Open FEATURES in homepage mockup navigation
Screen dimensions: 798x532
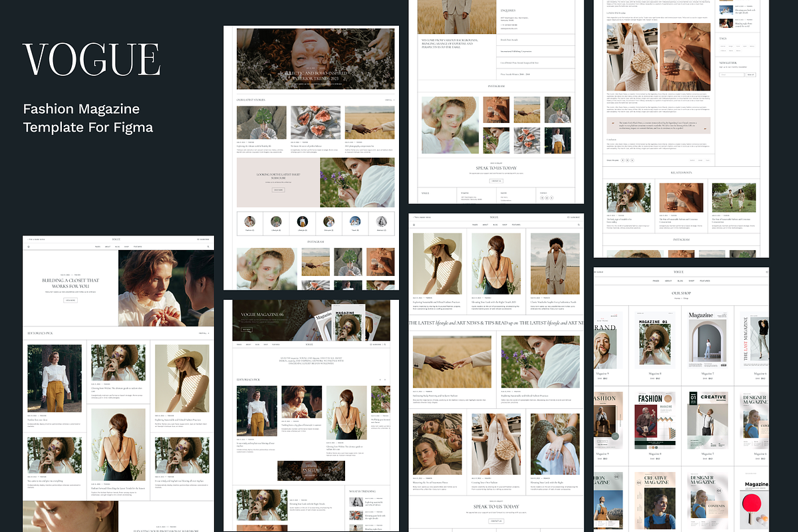(138, 247)
